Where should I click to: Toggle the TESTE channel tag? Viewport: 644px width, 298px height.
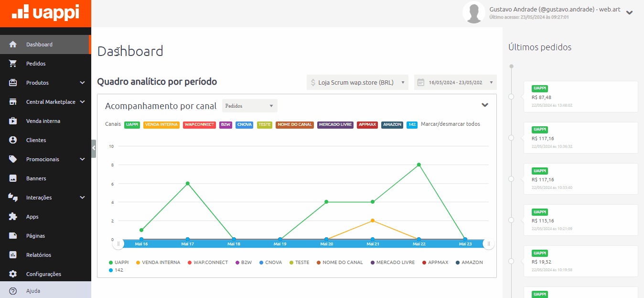tap(264, 124)
